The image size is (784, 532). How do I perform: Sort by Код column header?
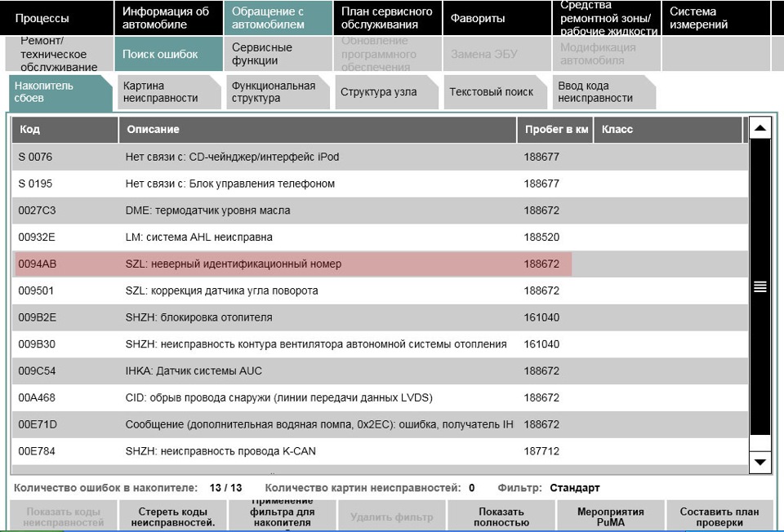[65, 130]
